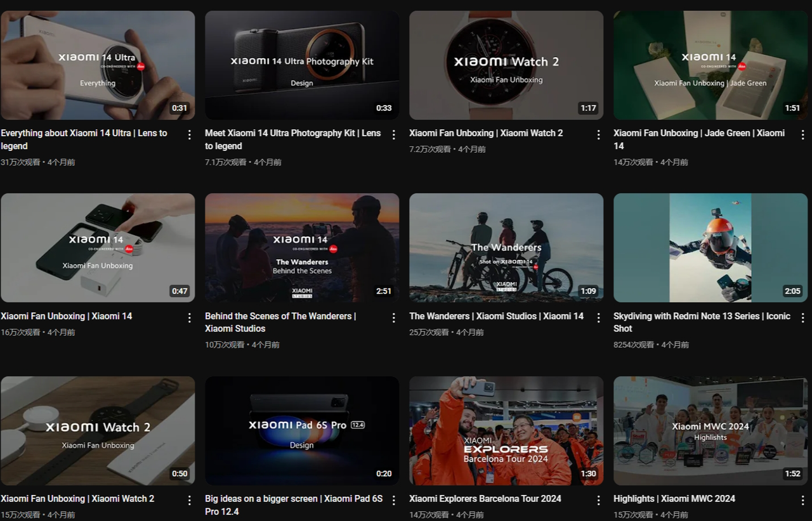The image size is (812, 521).
Task: Open kebab menu for Jade Green unboxing video
Action: pyautogui.click(x=802, y=134)
